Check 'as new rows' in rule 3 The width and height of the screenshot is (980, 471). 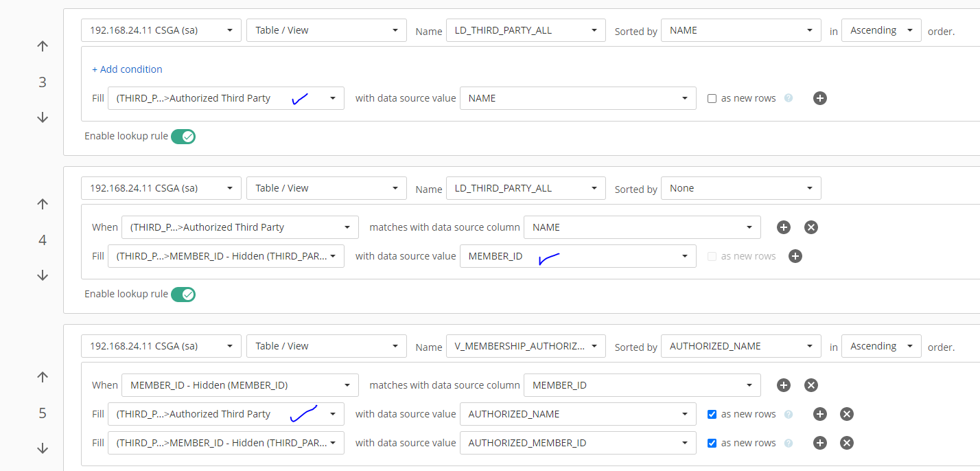pyautogui.click(x=712, y=99)
